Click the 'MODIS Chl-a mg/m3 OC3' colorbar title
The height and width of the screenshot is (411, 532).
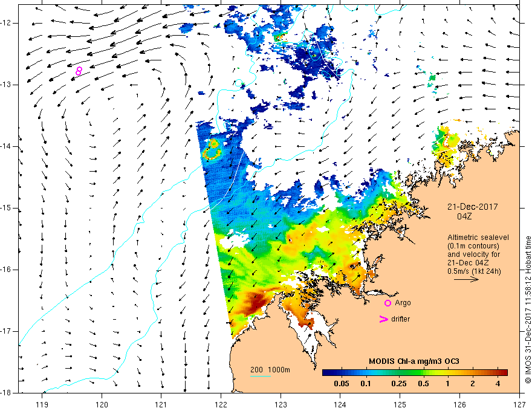click(x=414, y=361)
